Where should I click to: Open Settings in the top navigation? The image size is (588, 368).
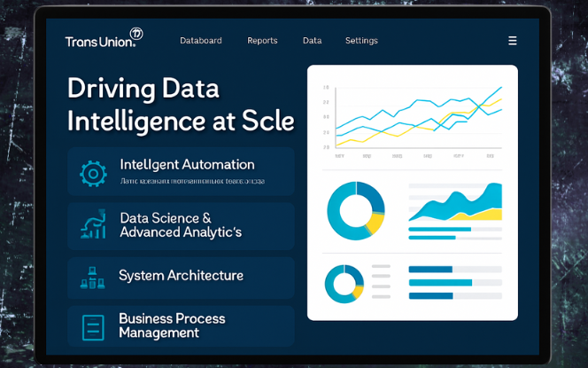(361, 41)
